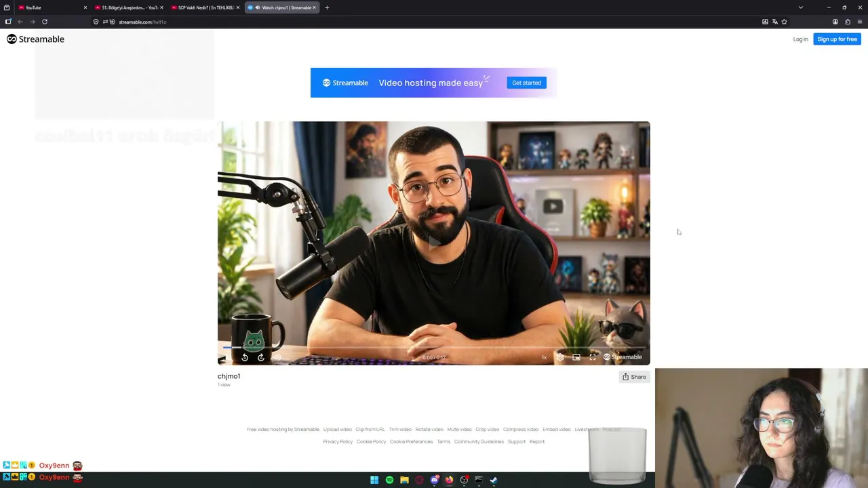868x488 pixels.
Task: Switch to the 'SCP Vakfı Nedir?' tab
Action: tap(205, 7)
